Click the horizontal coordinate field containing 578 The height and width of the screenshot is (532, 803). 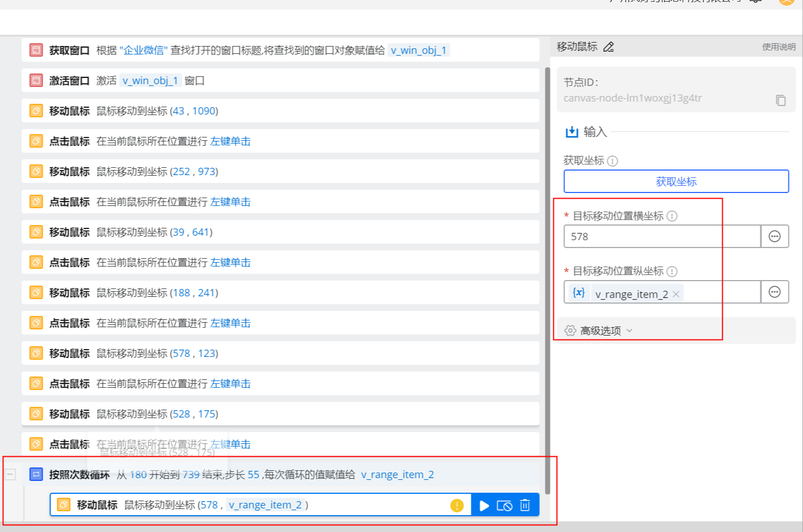pyautogui.click(x=662, y=236)
